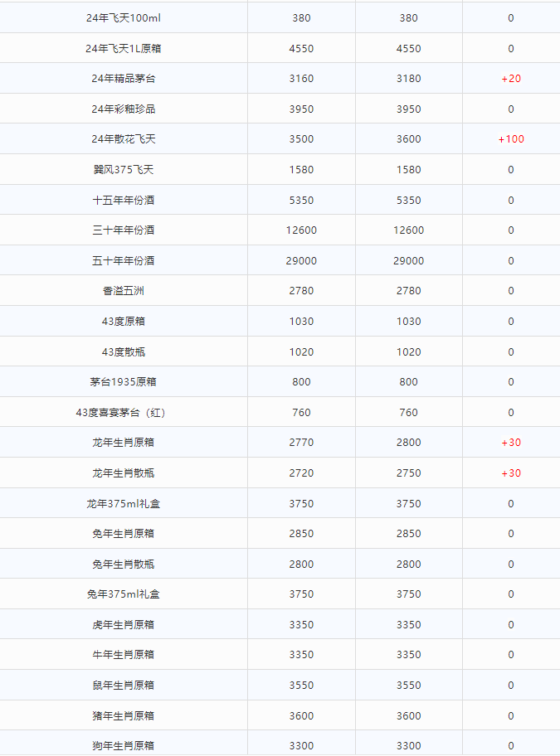Click the 三十年年份酒 product name
This screenshot has height=756, width=560.
click(x=124, y=230)
